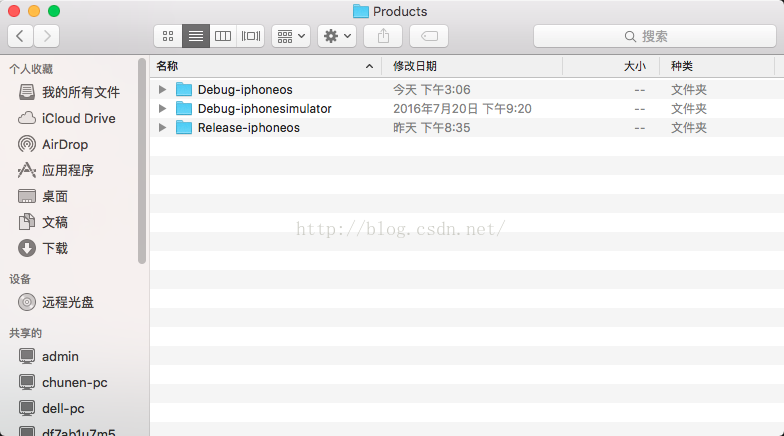Image resolution: width=784 pixels, height=436 pixels.
Task: Click the 2016年7月20日 下午9:20 date cell
Action: click(x=462, y=109)
